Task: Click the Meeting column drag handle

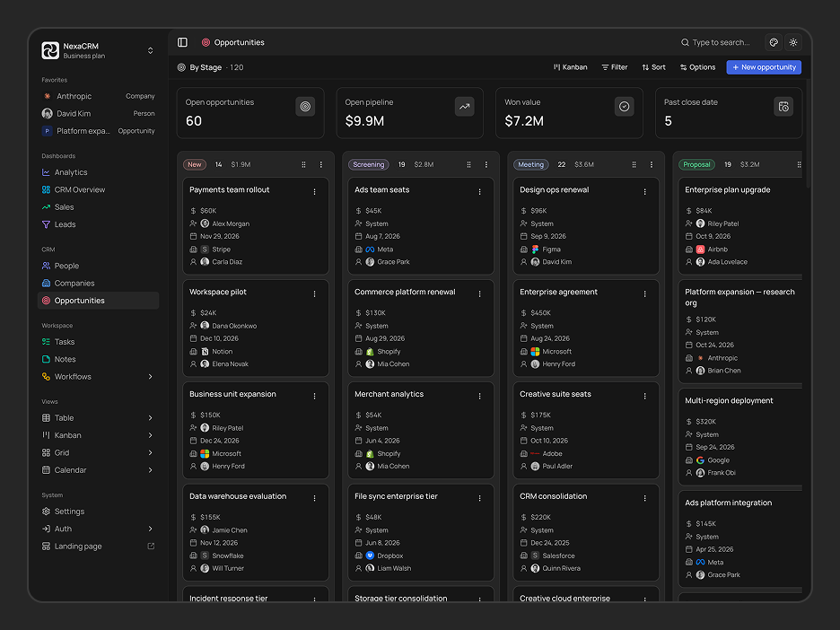Action: tap(634, 165)
